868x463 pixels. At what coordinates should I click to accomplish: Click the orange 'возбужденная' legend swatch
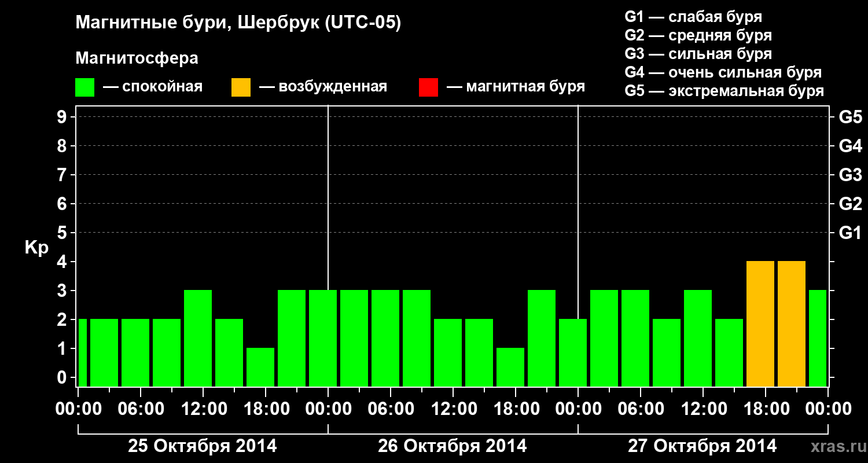pos(241,87)
